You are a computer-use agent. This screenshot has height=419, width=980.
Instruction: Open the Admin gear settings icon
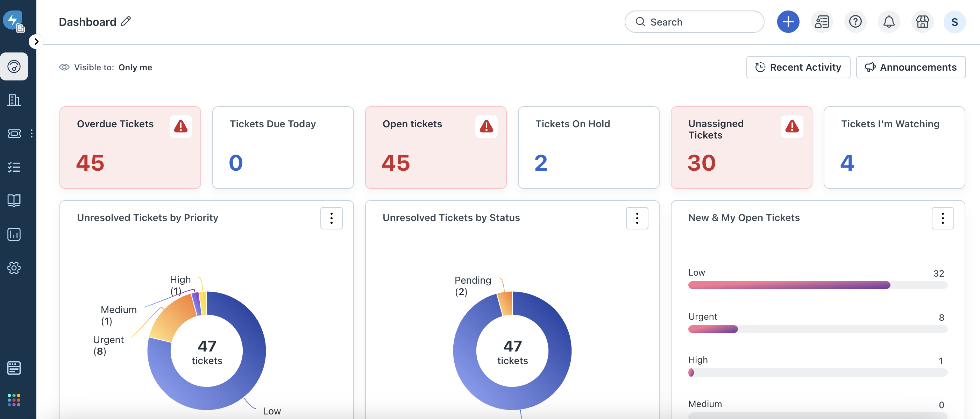pos(14,268)
